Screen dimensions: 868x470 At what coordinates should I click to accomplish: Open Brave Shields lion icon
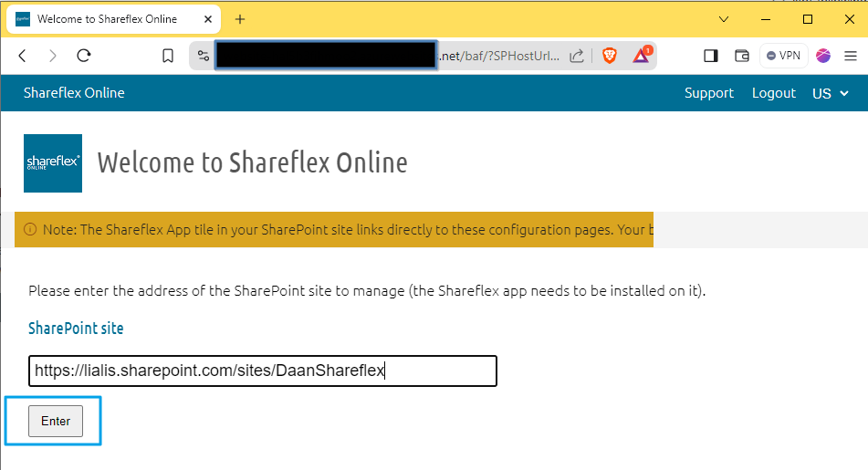pos(610,56)
